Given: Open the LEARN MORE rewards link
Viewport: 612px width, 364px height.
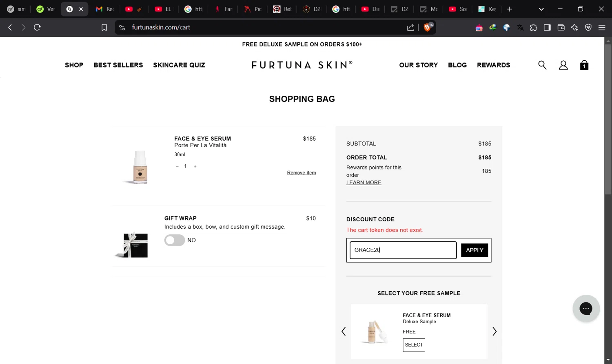Looking at the screenshot, I should pos(364,183).
